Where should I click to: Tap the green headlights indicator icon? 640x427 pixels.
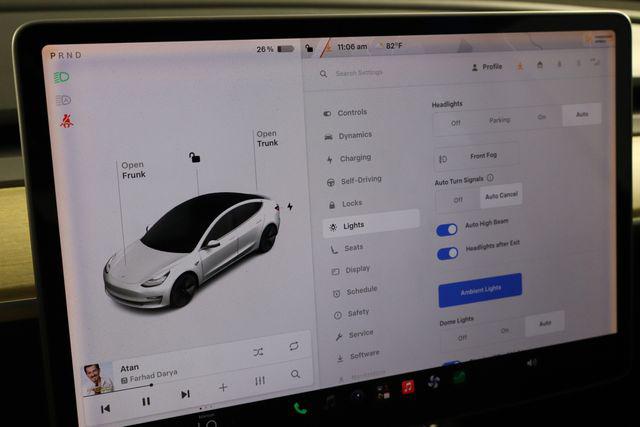coord(62,77)
